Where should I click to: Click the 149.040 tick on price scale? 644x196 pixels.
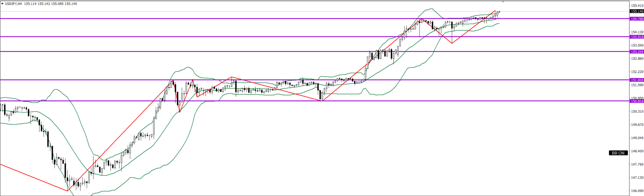click(637, 138)
